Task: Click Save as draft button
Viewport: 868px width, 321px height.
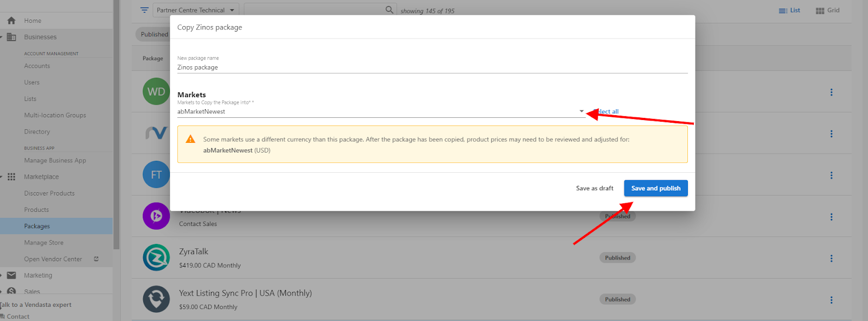Action: (x=595, y=188)
